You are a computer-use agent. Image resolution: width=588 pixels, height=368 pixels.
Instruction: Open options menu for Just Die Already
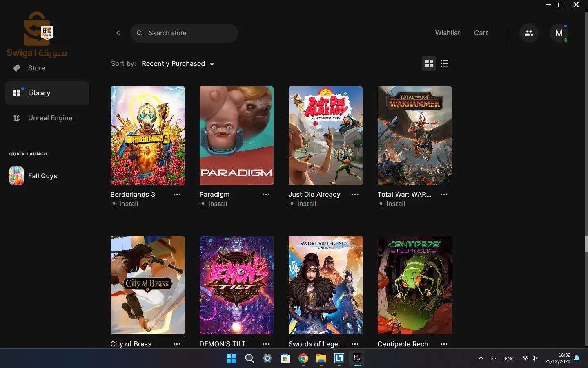(355, 195)
